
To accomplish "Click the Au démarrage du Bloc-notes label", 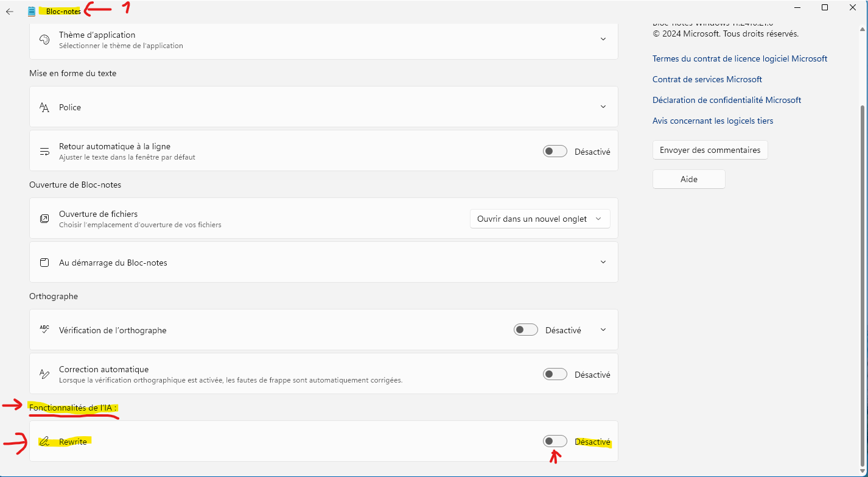I will tap(113, 263).
